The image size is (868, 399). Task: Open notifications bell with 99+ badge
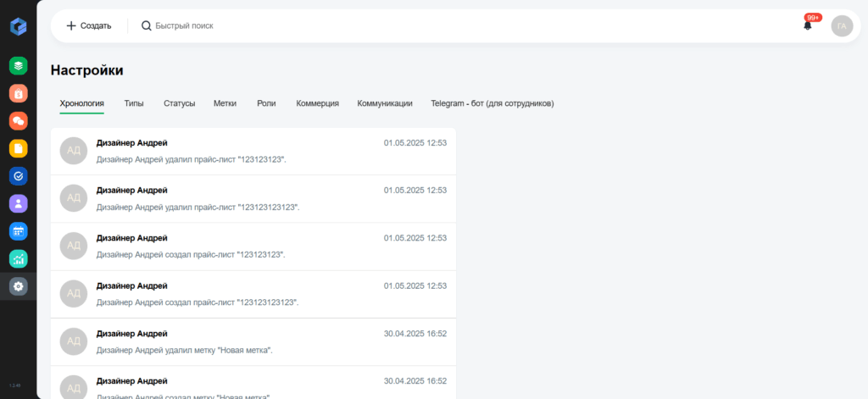(808, 25)
